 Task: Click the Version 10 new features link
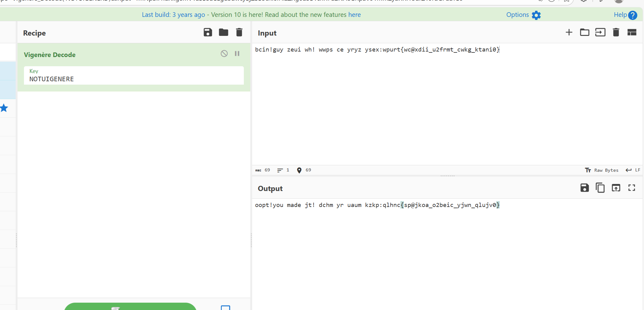[251, 15]
